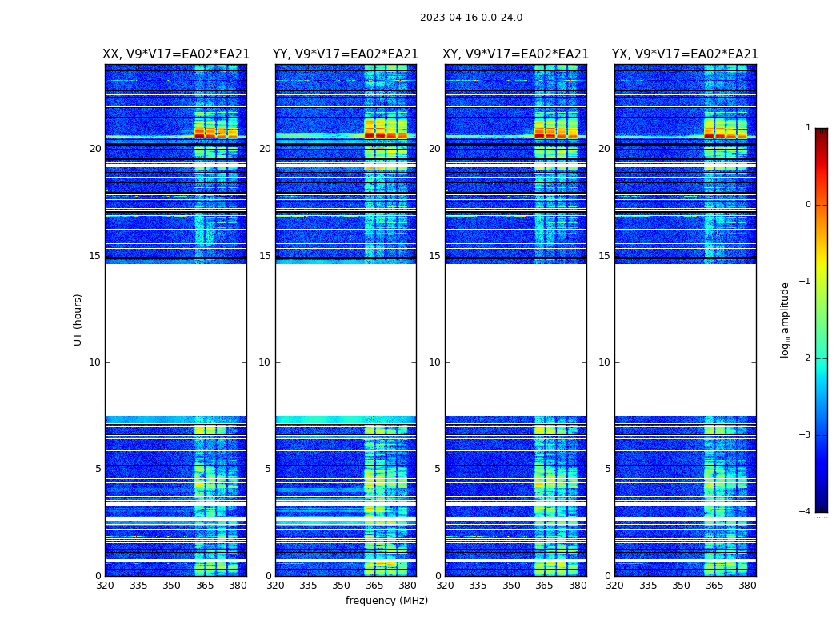
Task: Select the log10 amplitude colorbar label
Action: click(786, 319)
